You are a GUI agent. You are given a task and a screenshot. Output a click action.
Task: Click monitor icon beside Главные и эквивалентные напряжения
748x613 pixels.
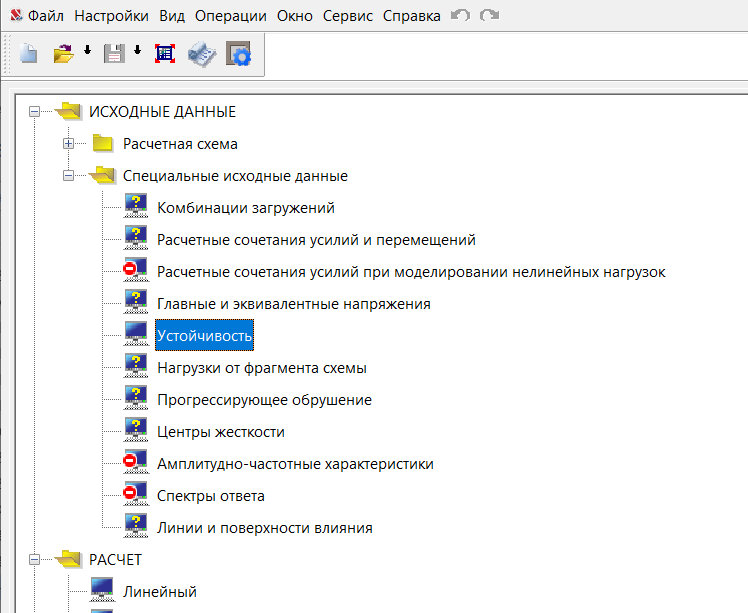coord(136,302)
